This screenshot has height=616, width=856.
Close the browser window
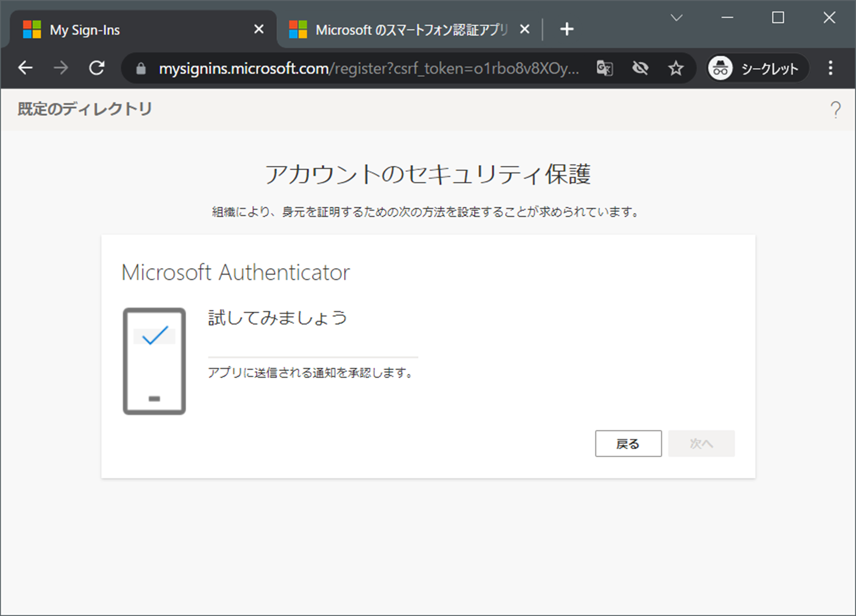coord(829,18)
